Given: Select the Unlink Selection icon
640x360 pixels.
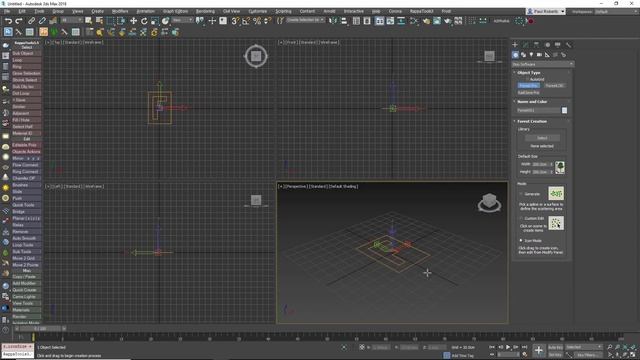Looking at the screenshot, I should click(x=42, y=20).
